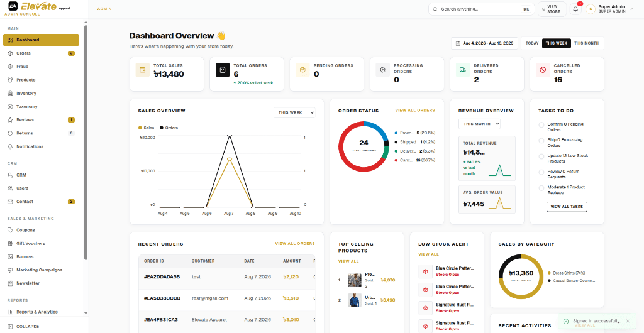Viewport: 644px width, 333px height.
Task: Open the Super Admin account menu
Action: 609,9
